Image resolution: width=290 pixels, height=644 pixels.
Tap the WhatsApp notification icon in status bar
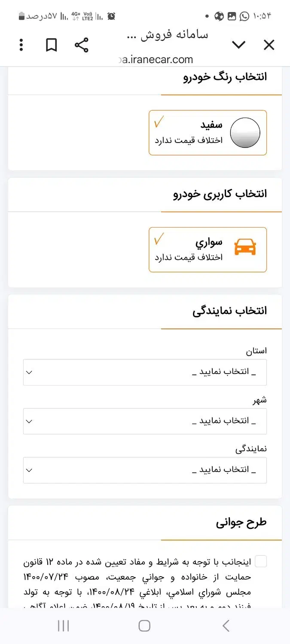click(x=244, y=16)
